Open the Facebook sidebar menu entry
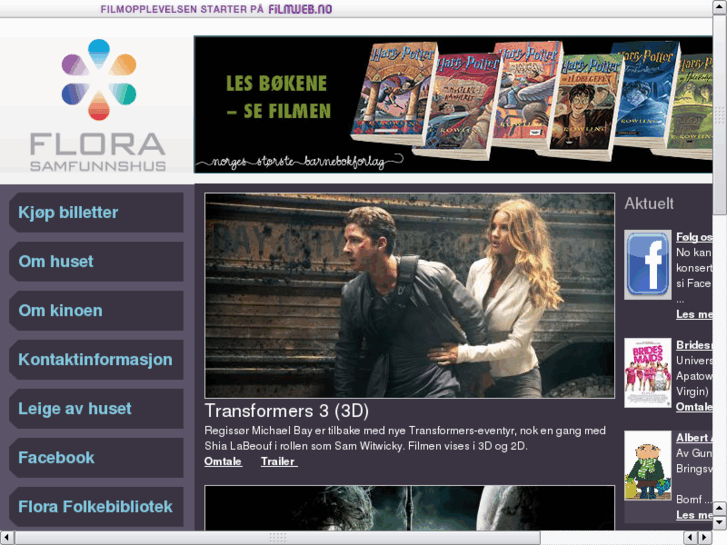727x545 pixels. click(x=96, y=458)
